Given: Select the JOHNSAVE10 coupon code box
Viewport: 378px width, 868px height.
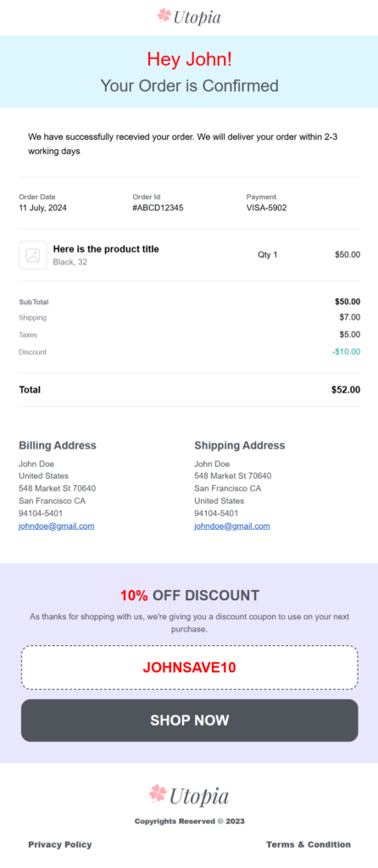Looking at the screenshot, I should [189, 667].
